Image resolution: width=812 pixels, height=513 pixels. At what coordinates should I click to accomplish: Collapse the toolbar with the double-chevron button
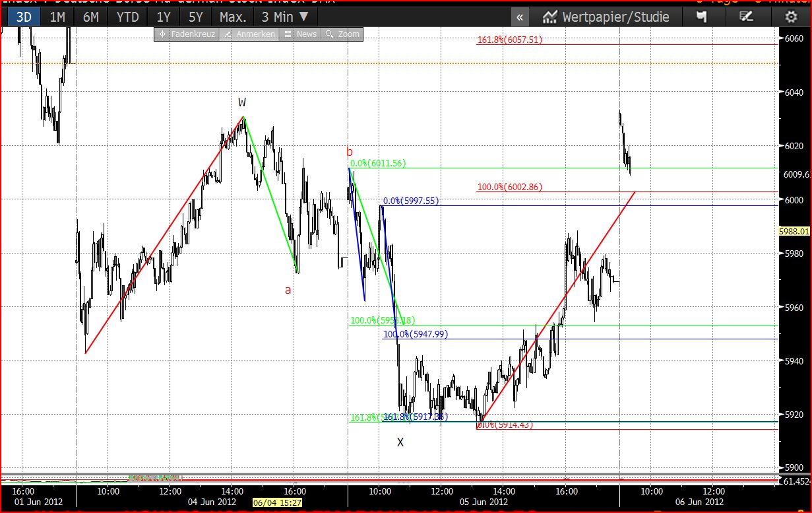[520, 17]
